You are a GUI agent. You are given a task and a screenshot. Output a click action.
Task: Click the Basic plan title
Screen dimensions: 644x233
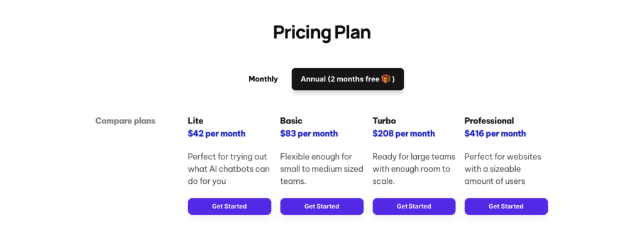(x=291, y=121)
